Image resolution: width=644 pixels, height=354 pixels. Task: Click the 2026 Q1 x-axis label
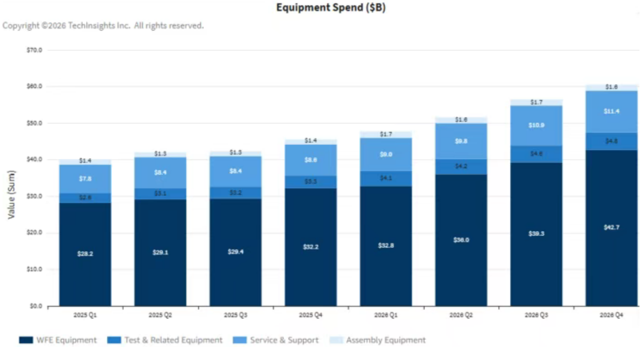pyautogui.click(x=386, y=315)
